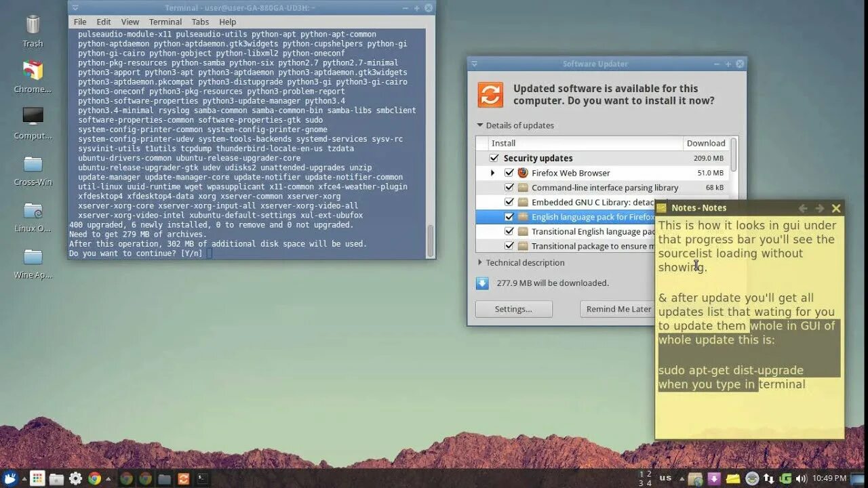Uncheck Transitional English language pack checkbox
Image resolution: width=868 pixels, height=488 pixels.
point(509,232)
